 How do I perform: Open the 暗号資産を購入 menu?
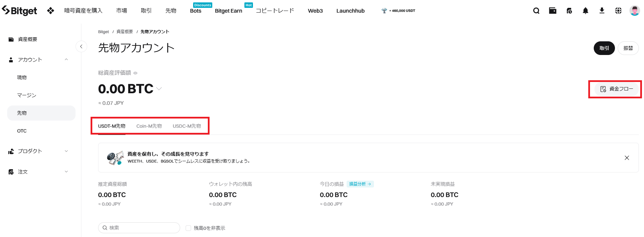click(83, 11)
